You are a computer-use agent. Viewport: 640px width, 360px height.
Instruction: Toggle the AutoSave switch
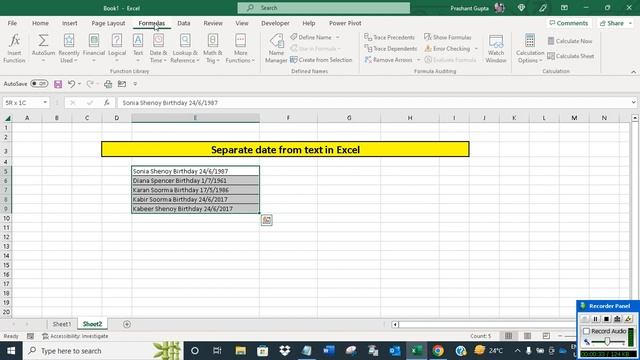[x=39, y=84]
